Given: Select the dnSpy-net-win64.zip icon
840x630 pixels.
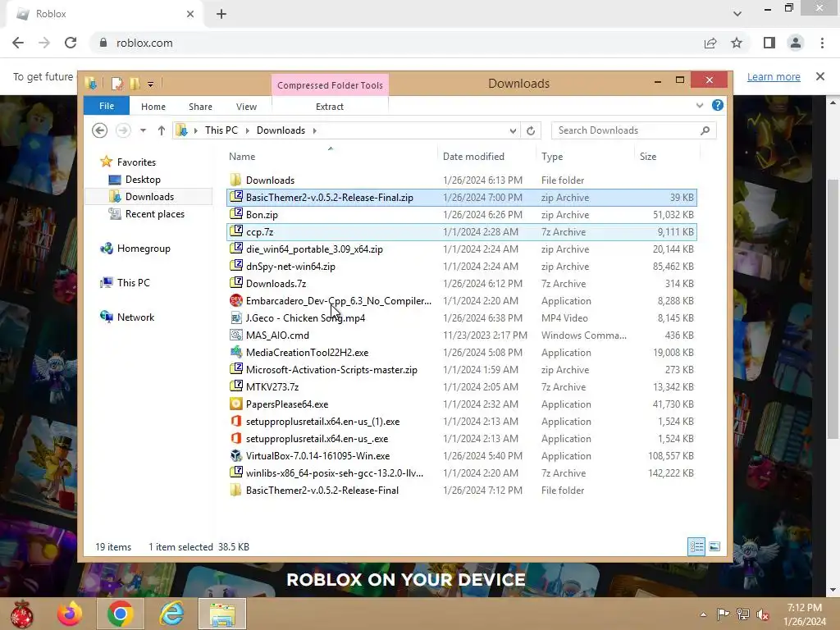Looking at the screenshot, I should pyautogui.click(x=235, y=265).
